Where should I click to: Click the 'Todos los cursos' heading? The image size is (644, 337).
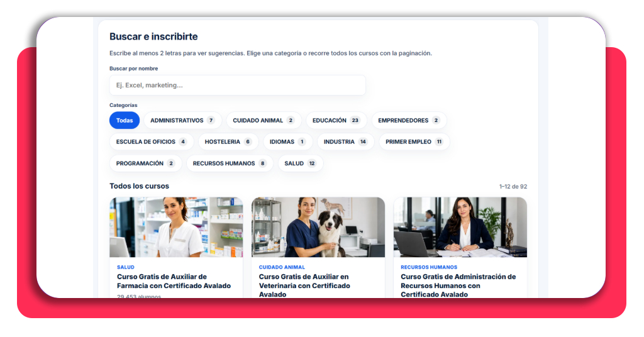point(139,186)
